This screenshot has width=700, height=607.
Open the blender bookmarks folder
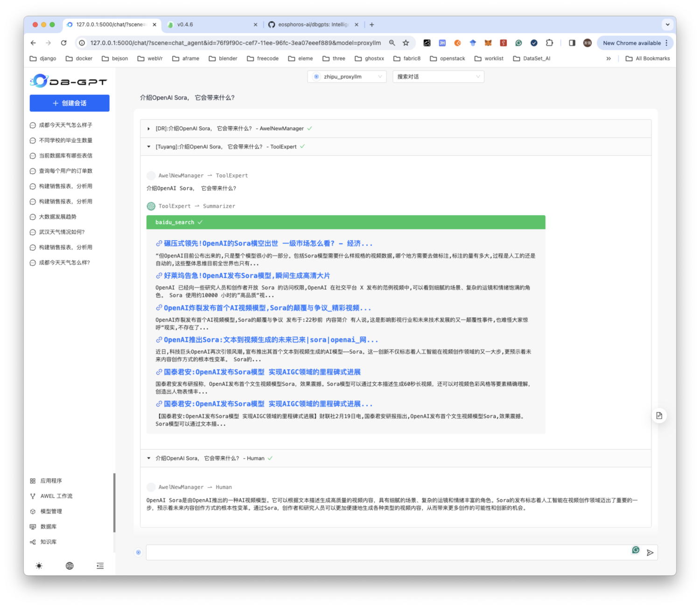pyautogui.click(x=223, y=58)
